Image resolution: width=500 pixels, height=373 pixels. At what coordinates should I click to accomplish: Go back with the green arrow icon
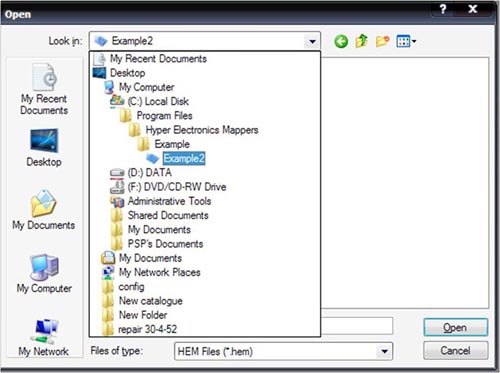pyautogui.click(x=341, y=41)
